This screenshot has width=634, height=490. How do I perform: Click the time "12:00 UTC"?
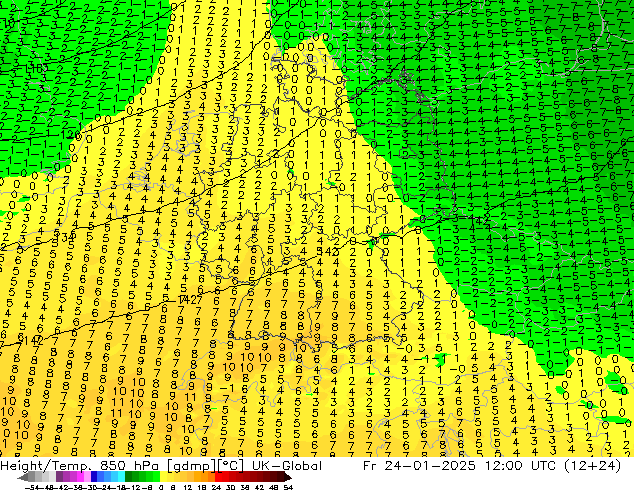[518, 466]
